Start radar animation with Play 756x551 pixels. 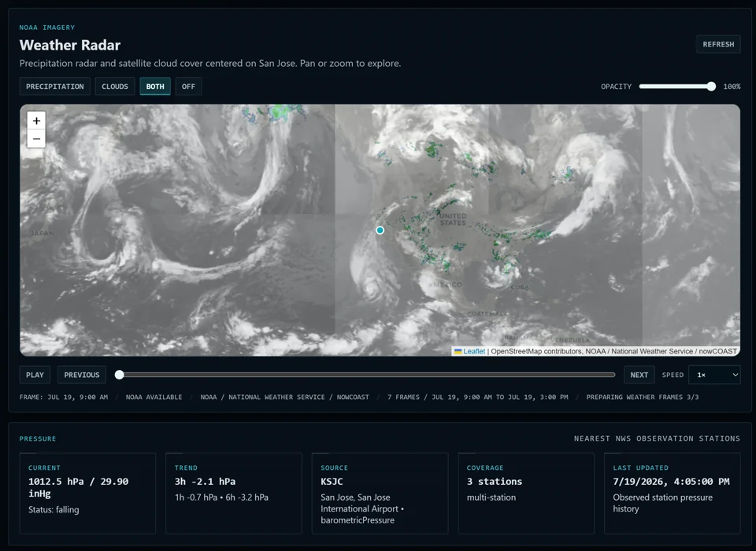coord(35,375)
